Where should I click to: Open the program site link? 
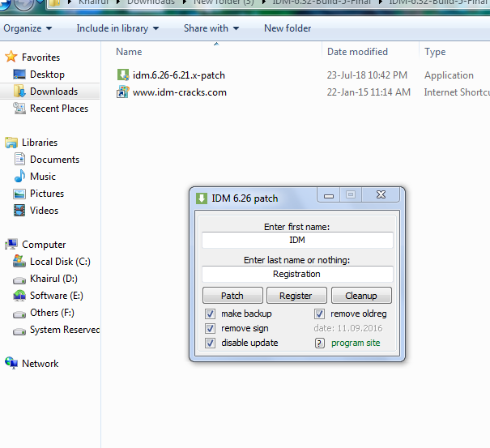356,343
